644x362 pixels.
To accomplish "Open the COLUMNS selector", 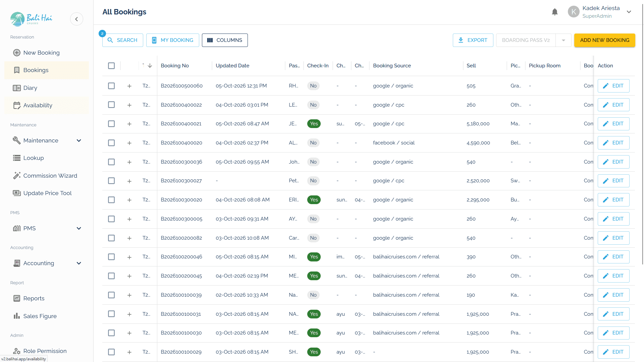I will tap(225, 40).
